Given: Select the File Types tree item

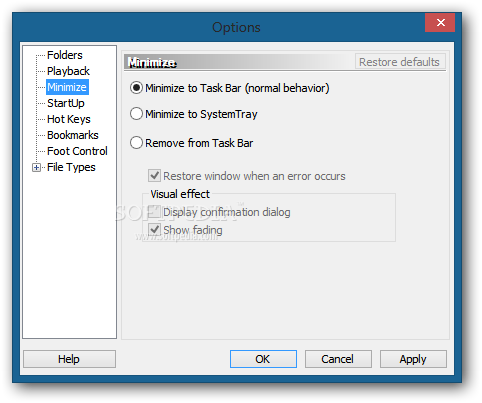Looking at the screenshot, I should coord(71,167).
